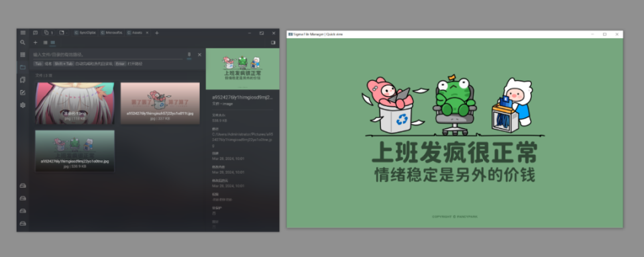Click the file count header above thumbnails
This screenshot has height=257, width=644.
point(44,76)
